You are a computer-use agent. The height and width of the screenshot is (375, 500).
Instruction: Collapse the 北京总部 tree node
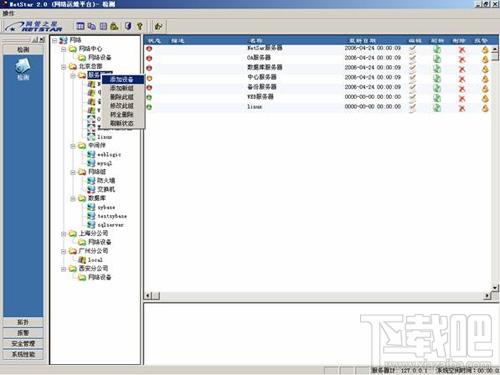point(64,67)
